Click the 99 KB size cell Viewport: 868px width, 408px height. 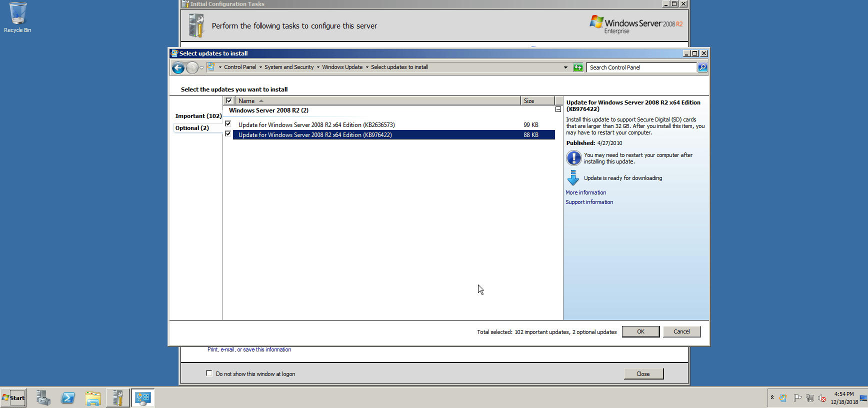point(531,125)
